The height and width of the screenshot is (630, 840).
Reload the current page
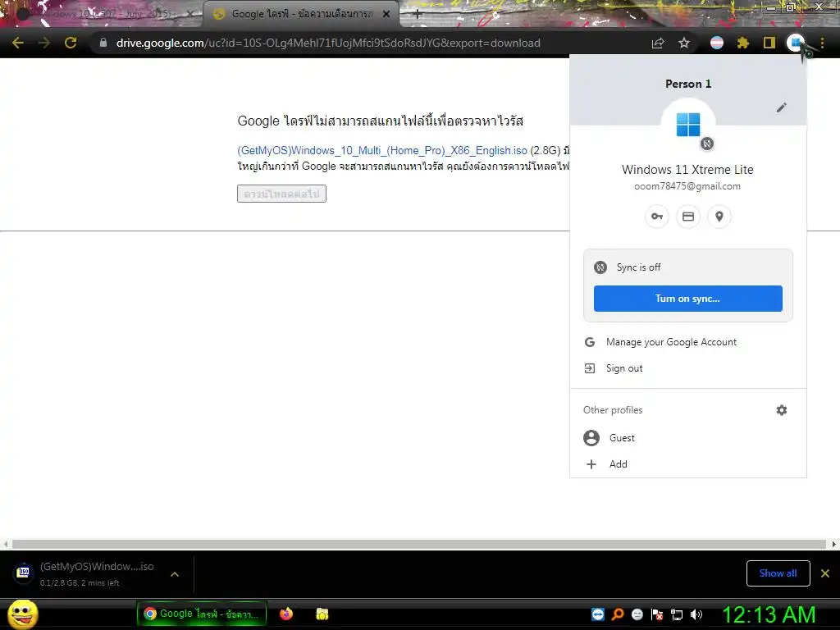click(x=71, y=43)
